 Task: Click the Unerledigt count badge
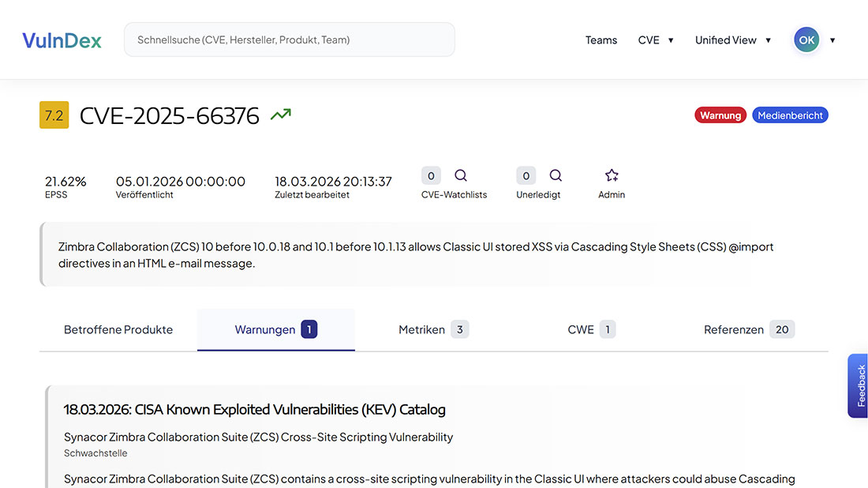[526, 175]
